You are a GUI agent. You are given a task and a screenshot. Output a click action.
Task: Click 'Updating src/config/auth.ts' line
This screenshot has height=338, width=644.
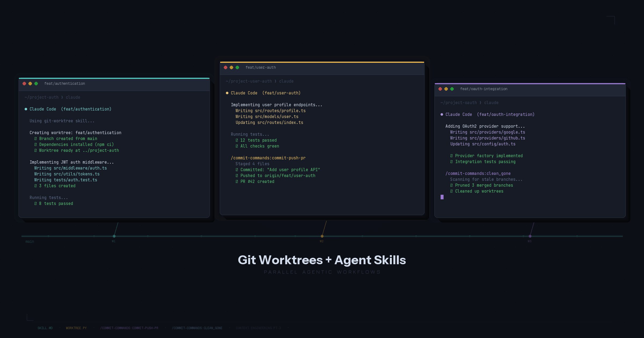[x=483, y=144]
